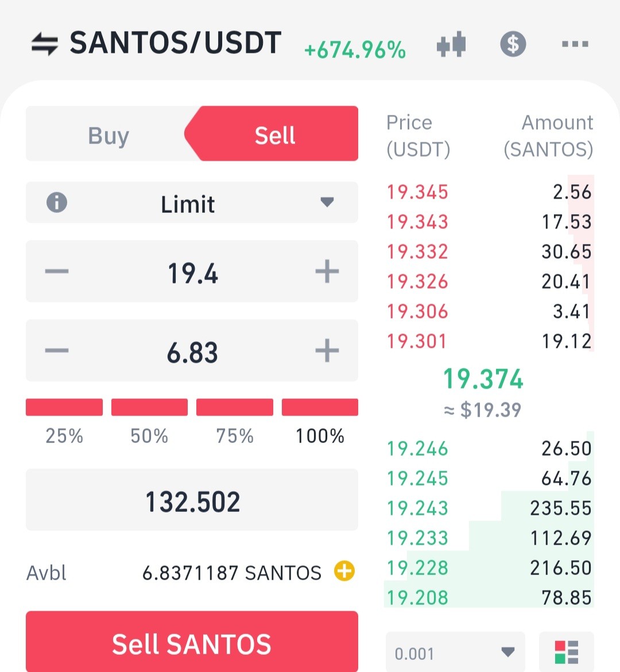Select the 25% amount bar
The width and height of the screenshot is (620, 672).
point(64,407)
